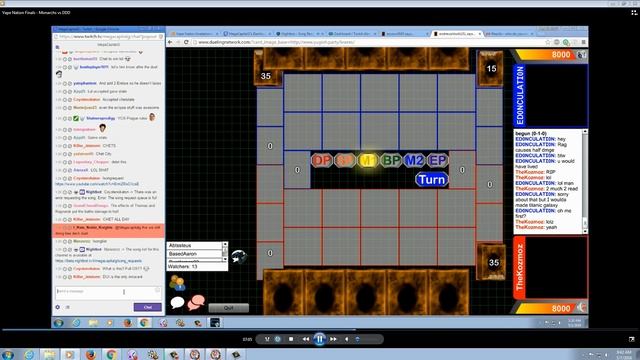Select the first browser tab
640x360 pixels.
194,33
